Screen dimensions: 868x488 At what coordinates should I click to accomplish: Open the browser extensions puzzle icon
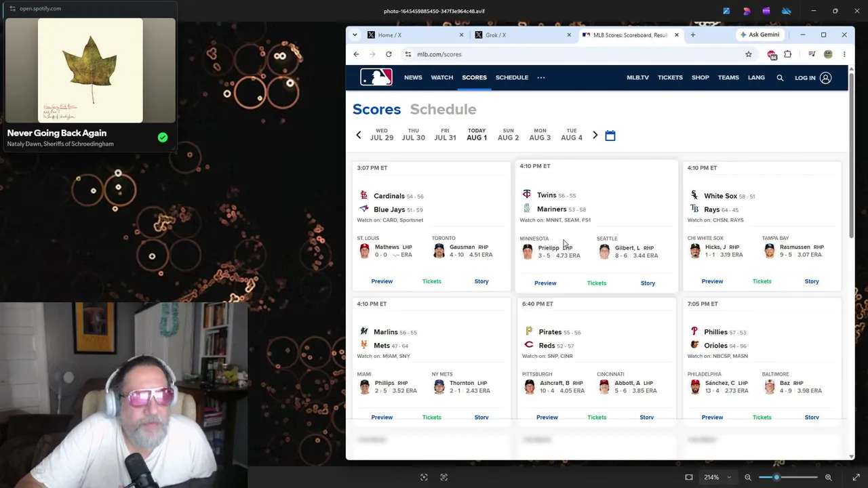click(x=788, y=54)
